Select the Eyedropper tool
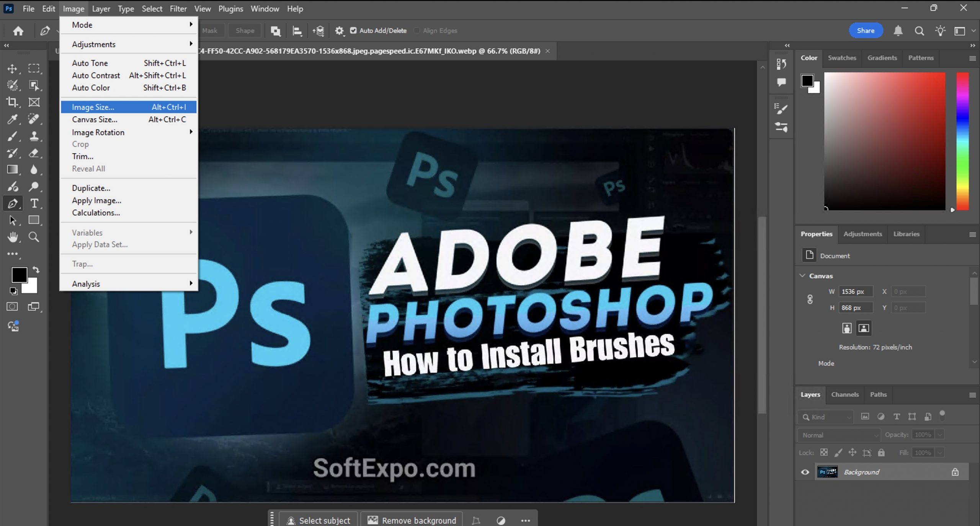This screenshot has height=526, width=980. [x=12, y=119]
